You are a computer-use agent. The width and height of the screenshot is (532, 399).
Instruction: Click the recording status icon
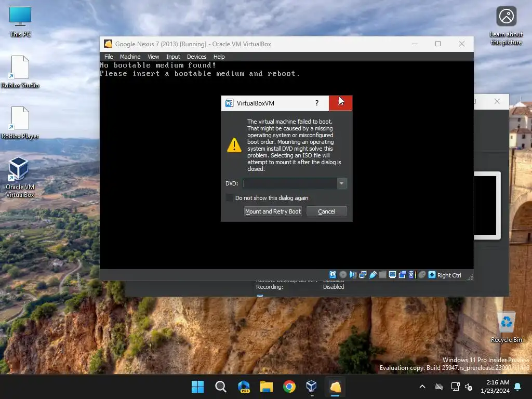point(403,275)
